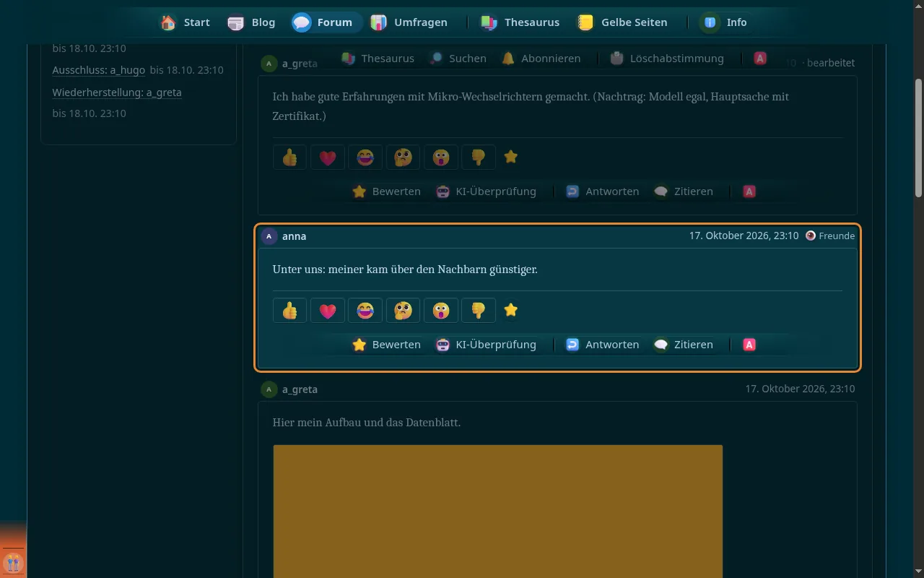Quote the Mikro-Wechselrichter post

pyautogui.click(x=683, y=191)
